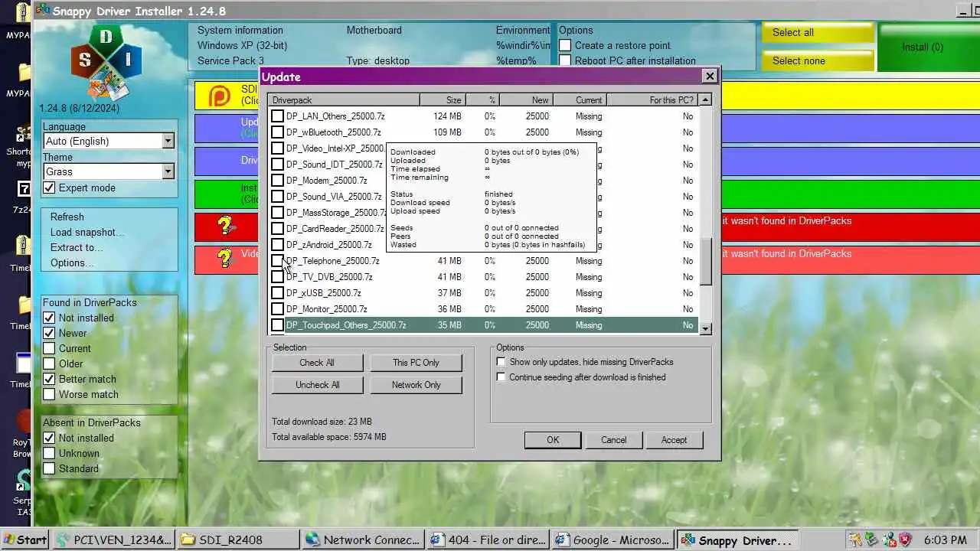This screenshot has height=551, width=980.
Task: Click the Accept button
Action: 674,440
